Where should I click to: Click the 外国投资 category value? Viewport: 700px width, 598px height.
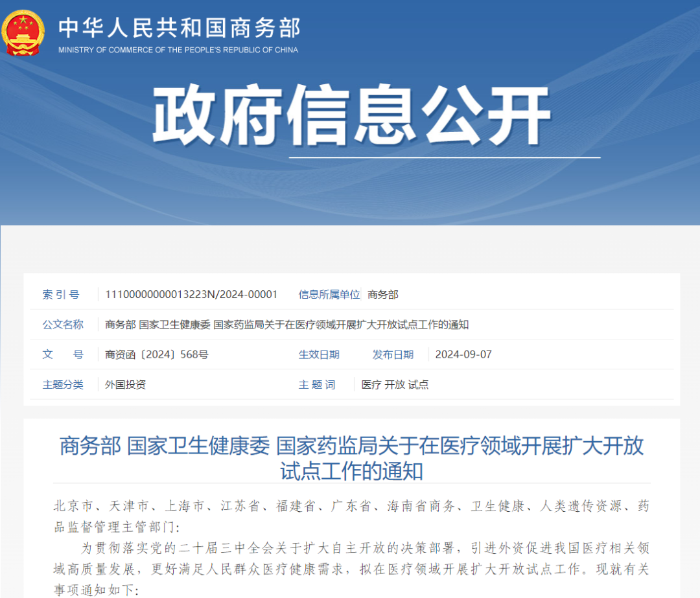coord(126,385)
